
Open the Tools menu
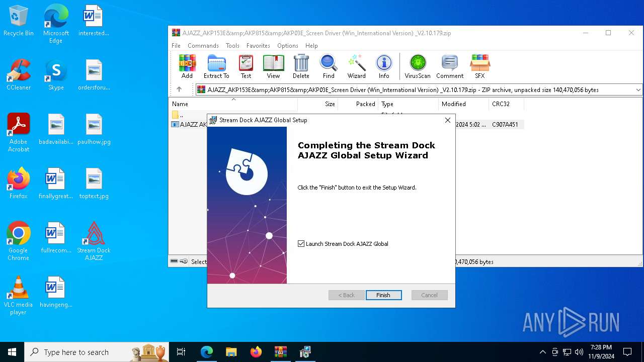(x=232, y=46)
